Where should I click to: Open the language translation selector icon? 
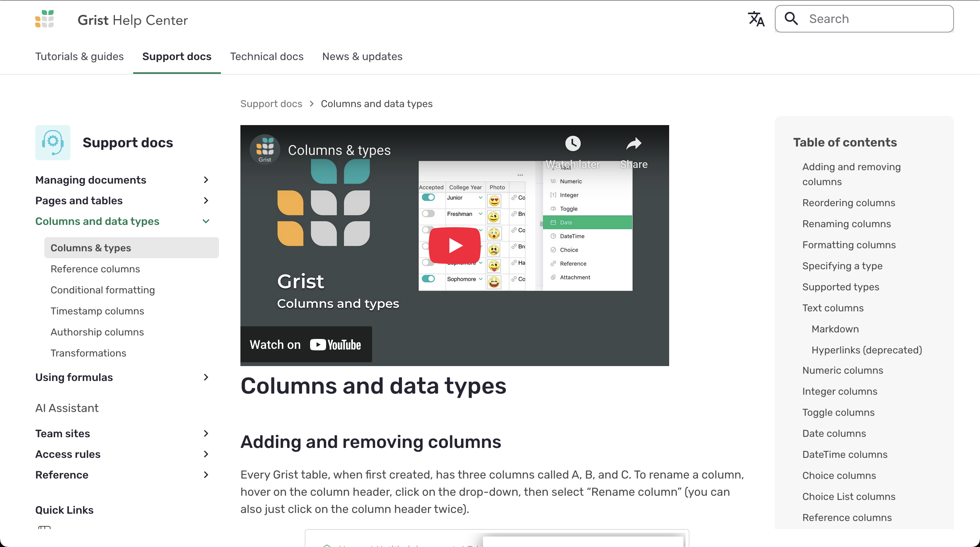756,19
